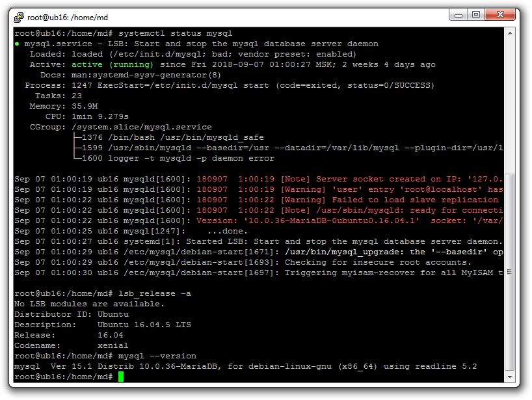Click the green 'active (running)' status text

(112, 64)
